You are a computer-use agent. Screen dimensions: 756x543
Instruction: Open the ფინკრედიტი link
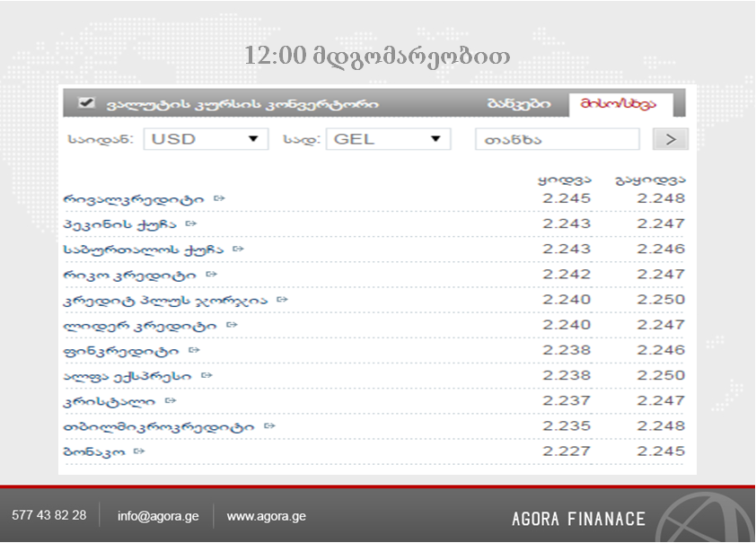coord(121,351)
